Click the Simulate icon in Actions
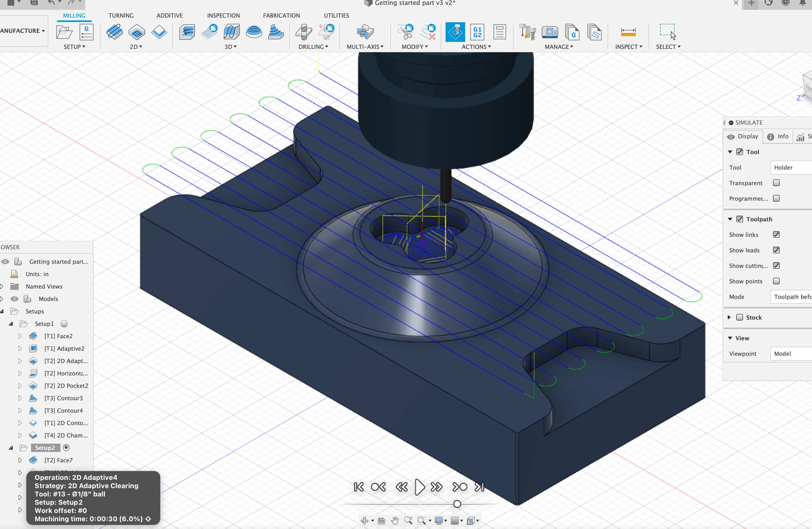The width and height of the screenshot is (812, 529). [x=455, y=32]
